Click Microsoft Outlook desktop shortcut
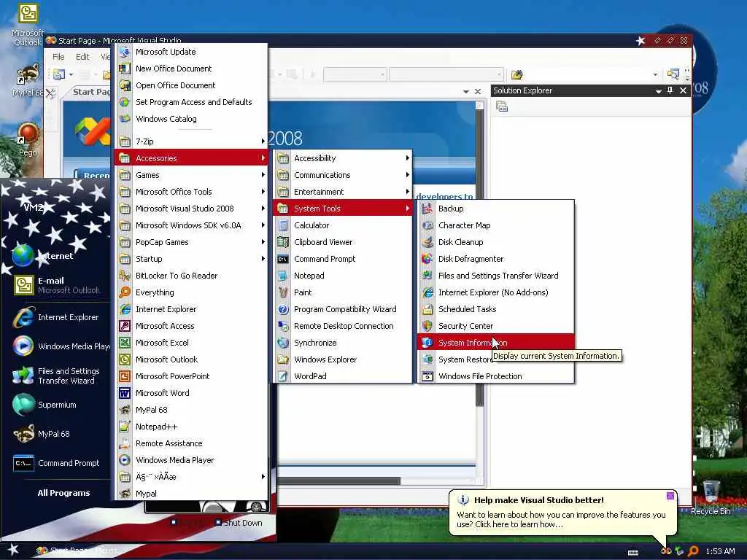Image resolution: width=747 pixels, height=560 pixels. pos(27,25)
